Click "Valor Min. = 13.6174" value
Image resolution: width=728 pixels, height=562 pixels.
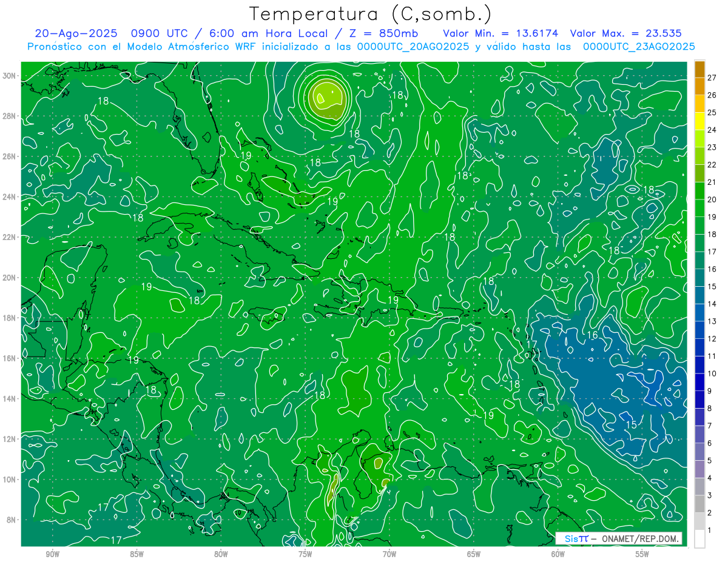(x=500, y=33)
